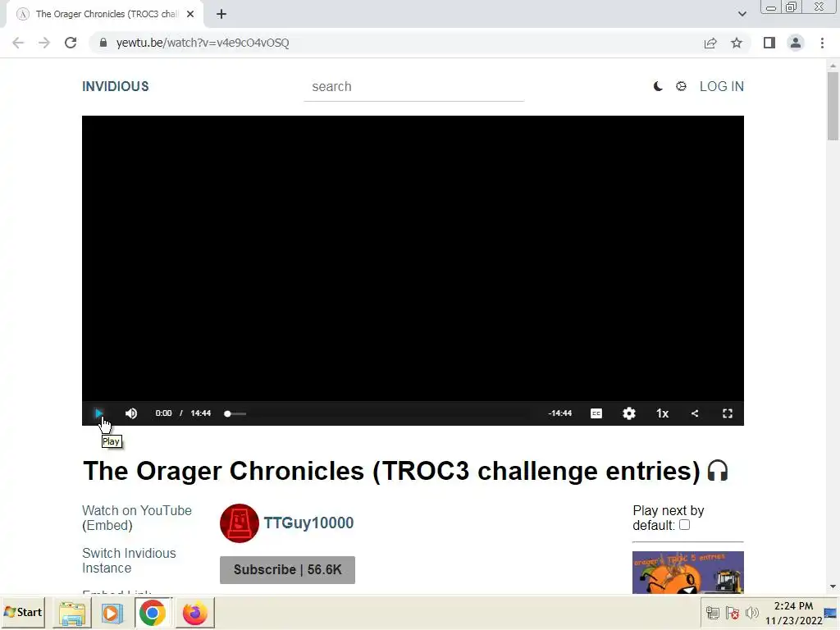Open the (Embed) link
Viewport: 840px width, 630px height.
107,526
